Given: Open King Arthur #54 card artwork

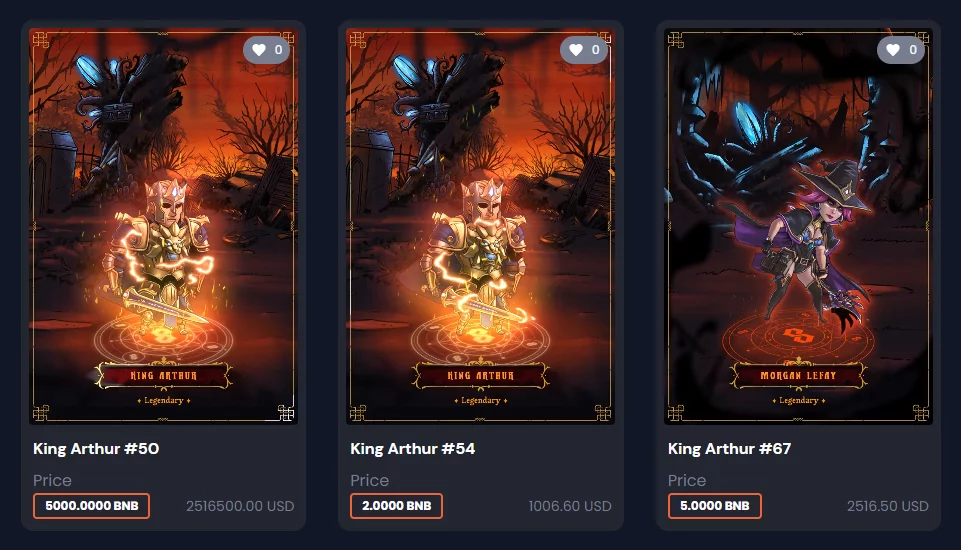Looking at the screenshot, I should pyautogui.click(x=480, y=226).
